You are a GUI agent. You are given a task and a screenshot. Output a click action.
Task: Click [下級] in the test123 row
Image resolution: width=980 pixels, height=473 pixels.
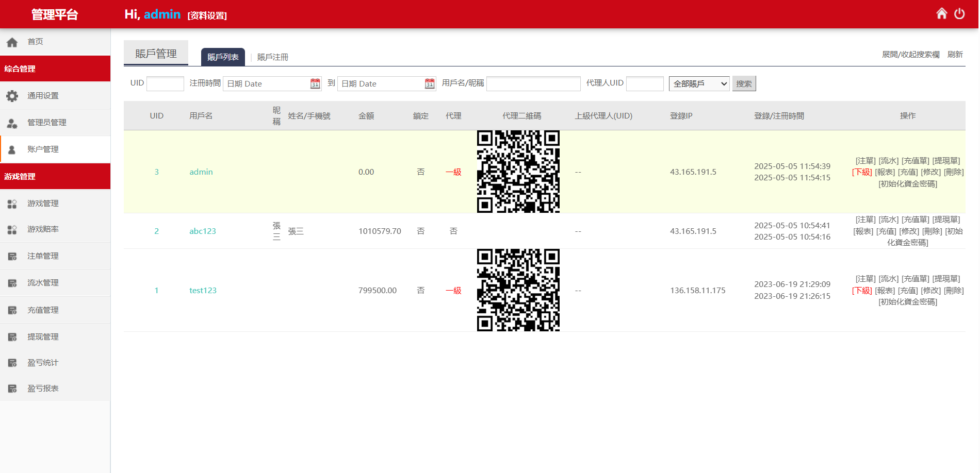click(862, 291)
